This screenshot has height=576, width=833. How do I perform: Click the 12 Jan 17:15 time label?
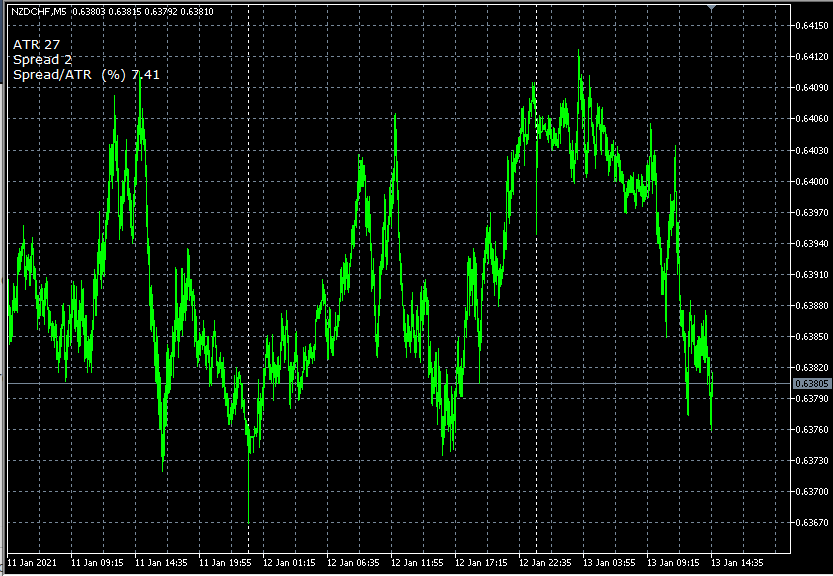pyautogui.click(x=481, y=563)
